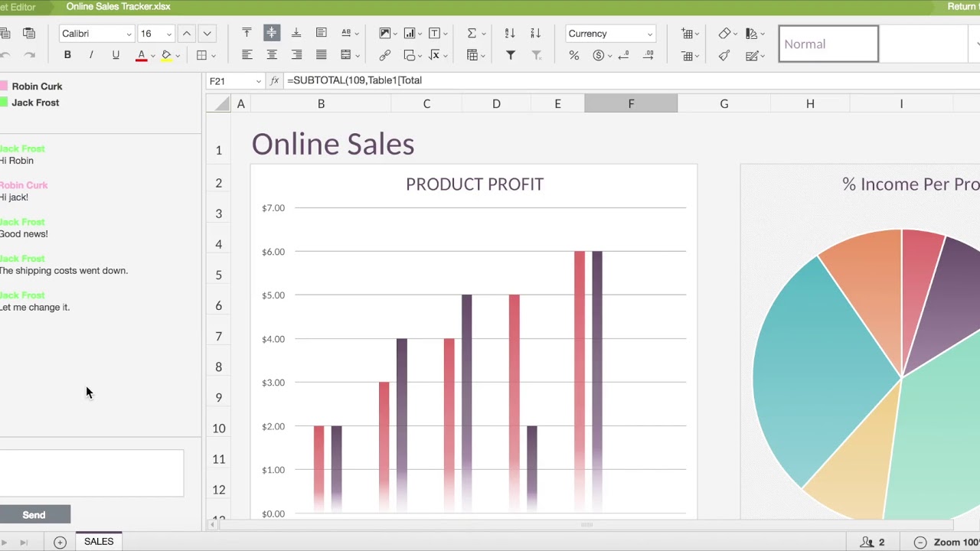Align cell content to top

[x=247, y=33]
